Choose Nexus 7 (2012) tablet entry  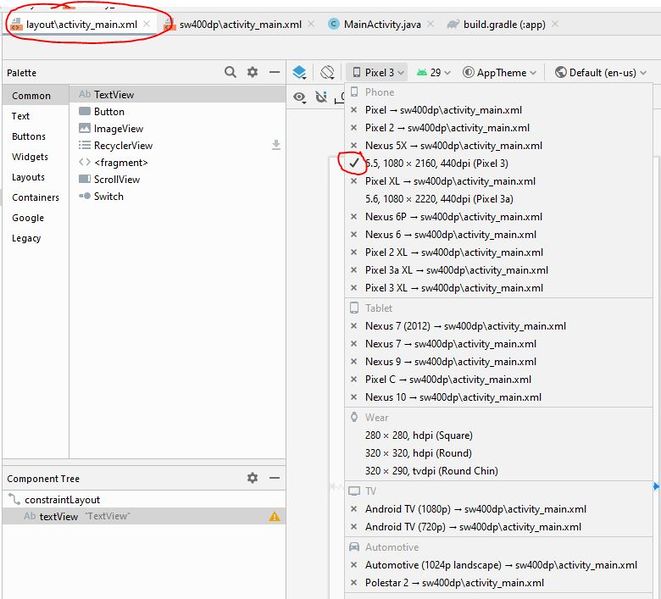tap(499, 326)
